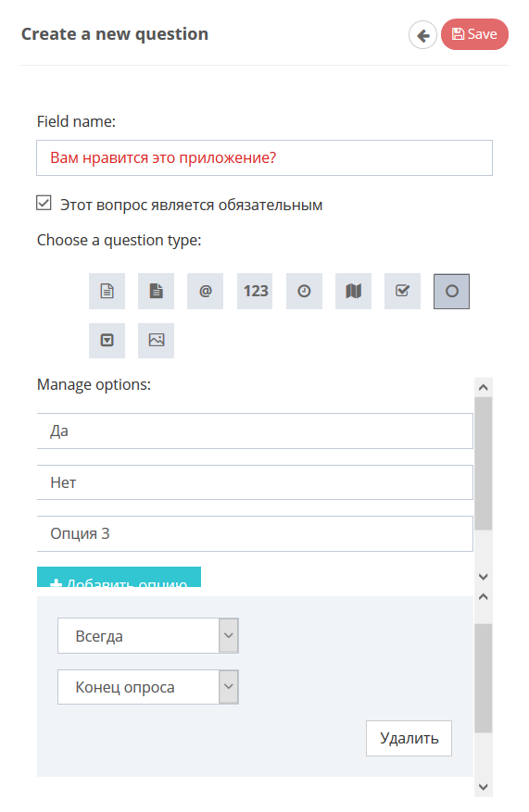Select the map location question type
529x812 pixels.
coord(353,291)
